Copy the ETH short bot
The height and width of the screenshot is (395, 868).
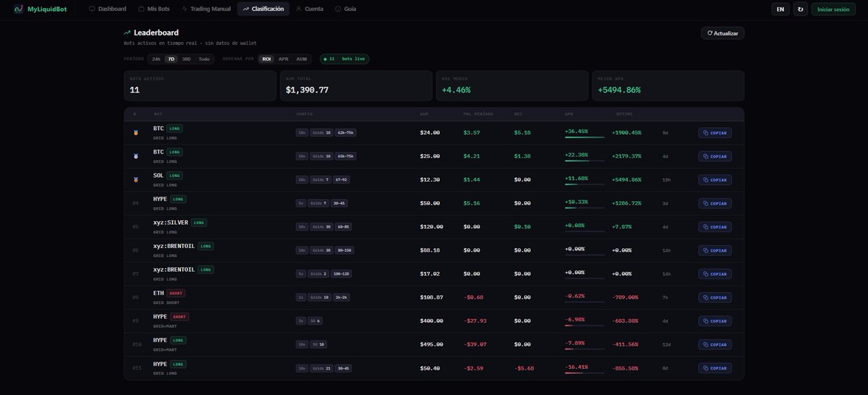pyautogui.click(x=715, y=297)
